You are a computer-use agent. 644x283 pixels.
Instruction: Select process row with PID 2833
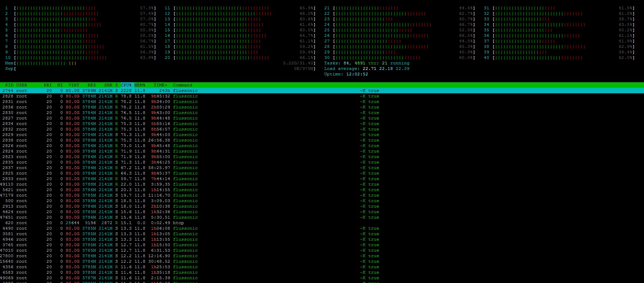pos(322,179)
